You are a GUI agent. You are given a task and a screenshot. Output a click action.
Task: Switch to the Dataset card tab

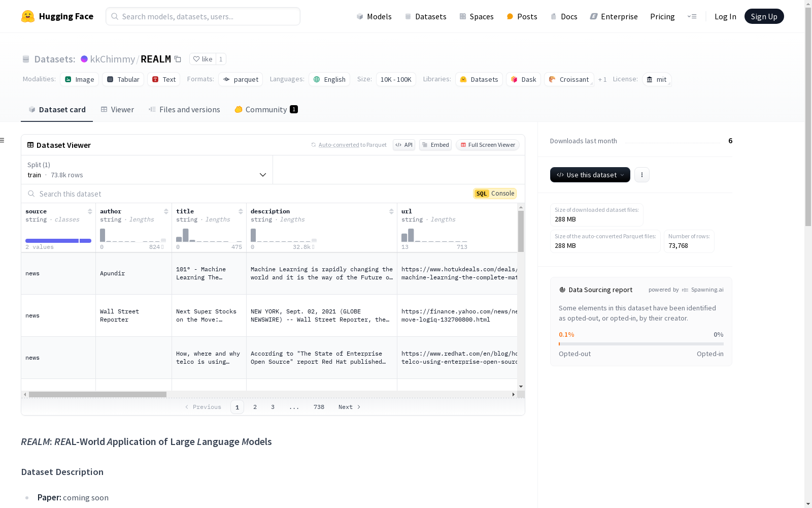[x=57, y=110]
